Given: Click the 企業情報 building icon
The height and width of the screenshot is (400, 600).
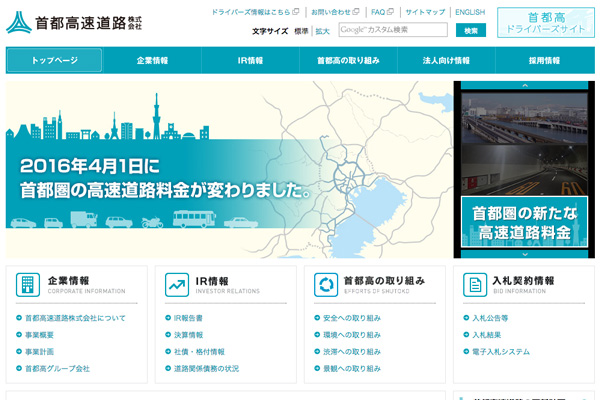Looking at the screenshot, I should coord(28,285).
